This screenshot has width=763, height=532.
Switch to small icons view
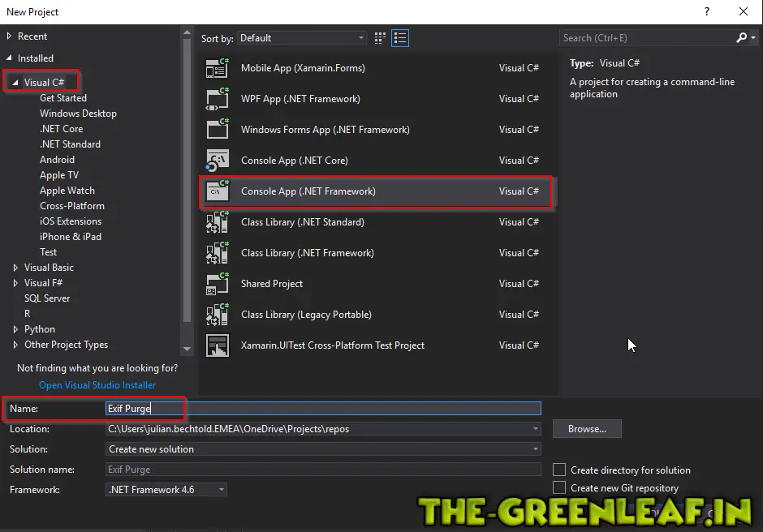(380, 38)
